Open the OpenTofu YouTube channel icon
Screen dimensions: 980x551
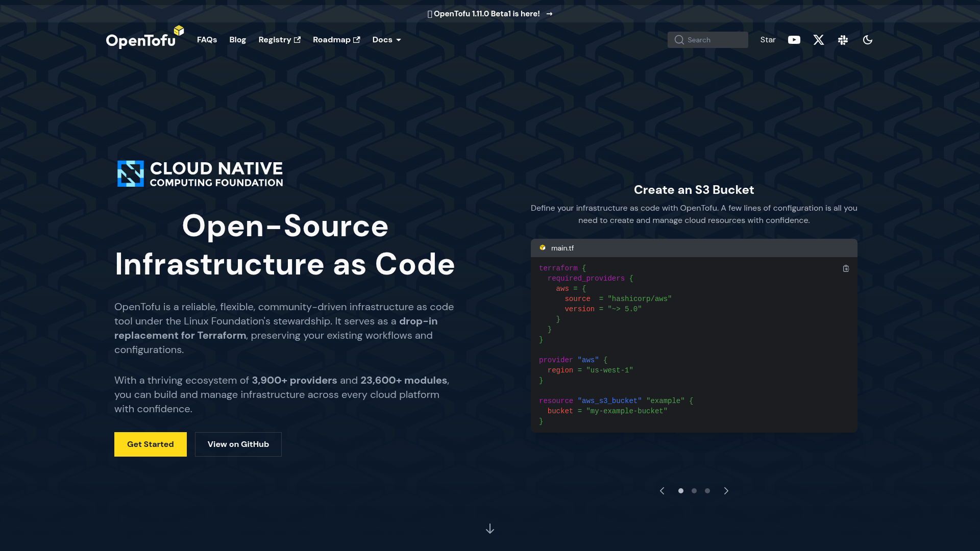tap(794, 40)
